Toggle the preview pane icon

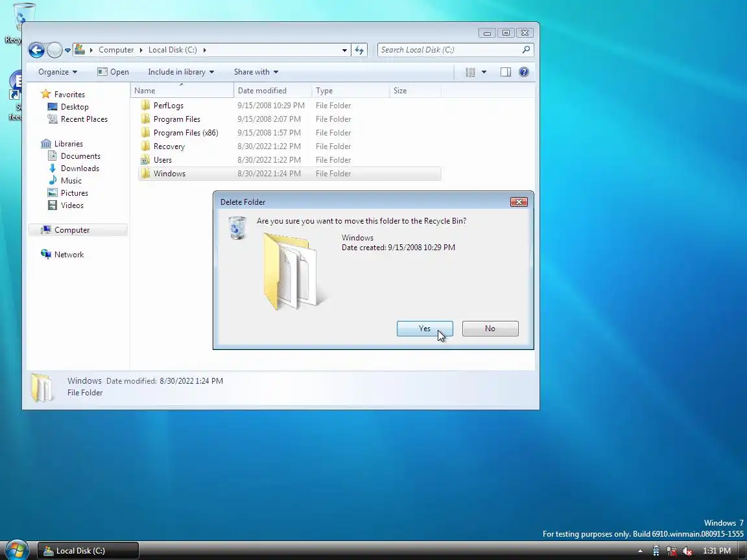click(506, 72)
